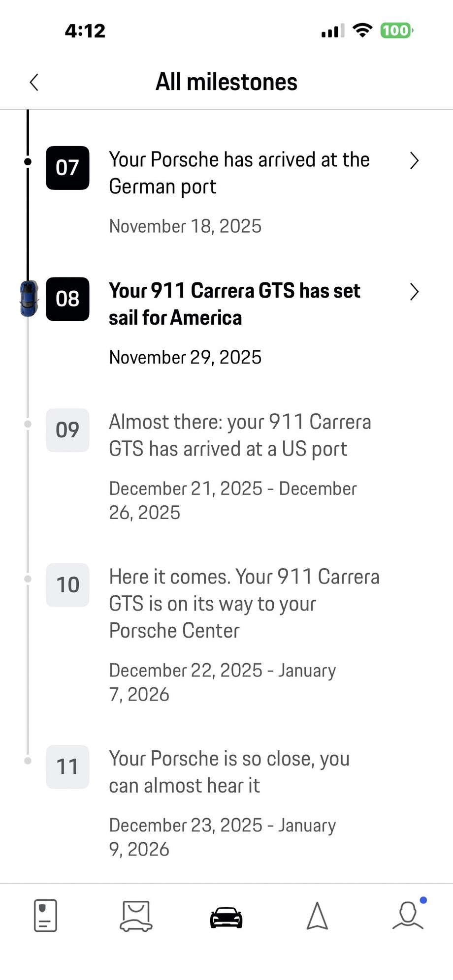Viewport: 453px width, 980px height.
Task: Open the navigation arrow tab
Action: 317,916
